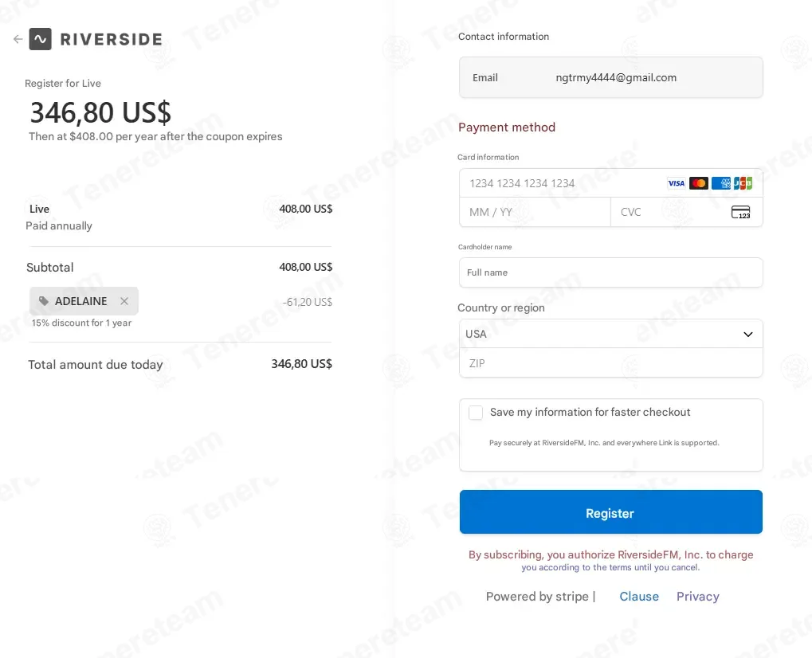812x658 pixels.
Task: Remove the ADELAINE coupon with X
Action: tap(124, 301)
